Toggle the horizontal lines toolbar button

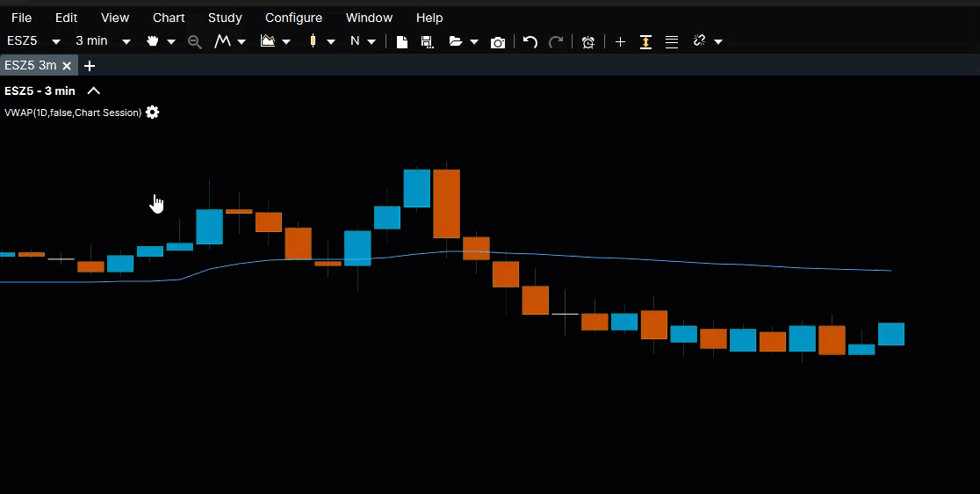(672, 41)
